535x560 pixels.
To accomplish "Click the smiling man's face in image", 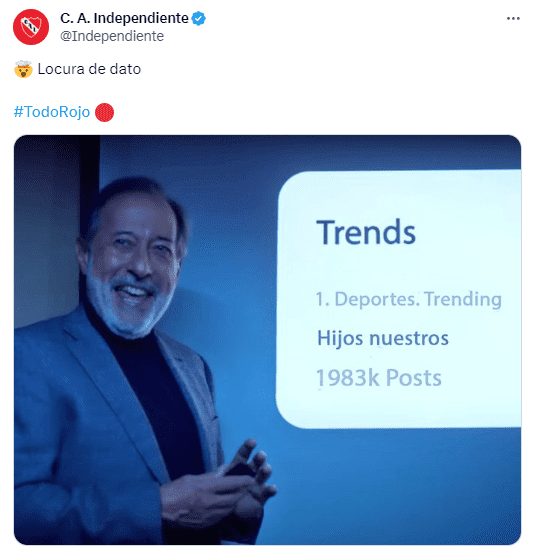I will coord(134,264).
